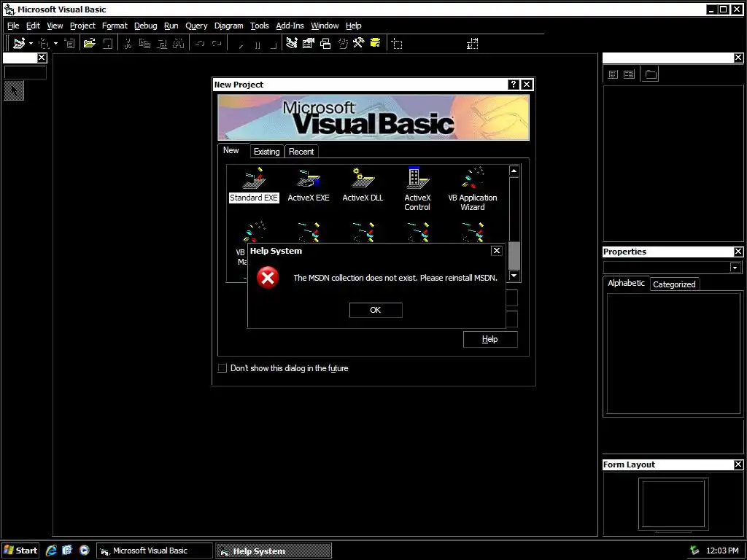Screen dimensions: 747x560
Task: Open the Project menu
Action: pyautogui.click(x=82, y=26)
